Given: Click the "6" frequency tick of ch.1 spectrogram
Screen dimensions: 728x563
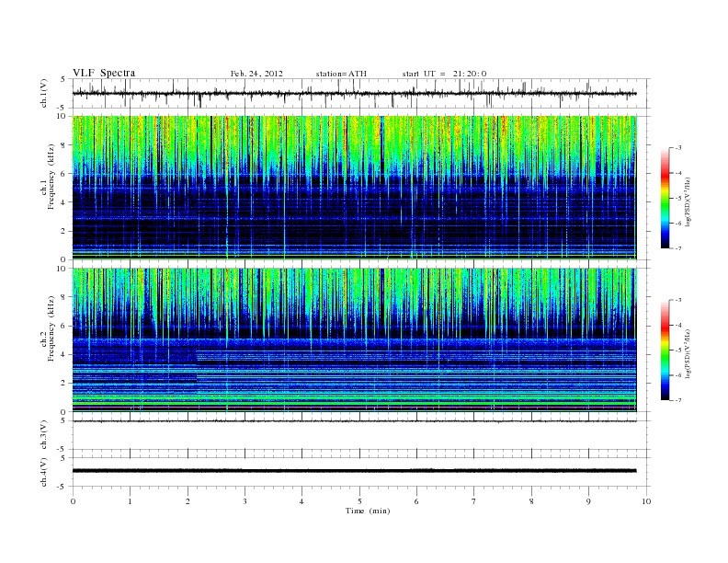Looking at the screenshot, I should [x=63, y=174].
